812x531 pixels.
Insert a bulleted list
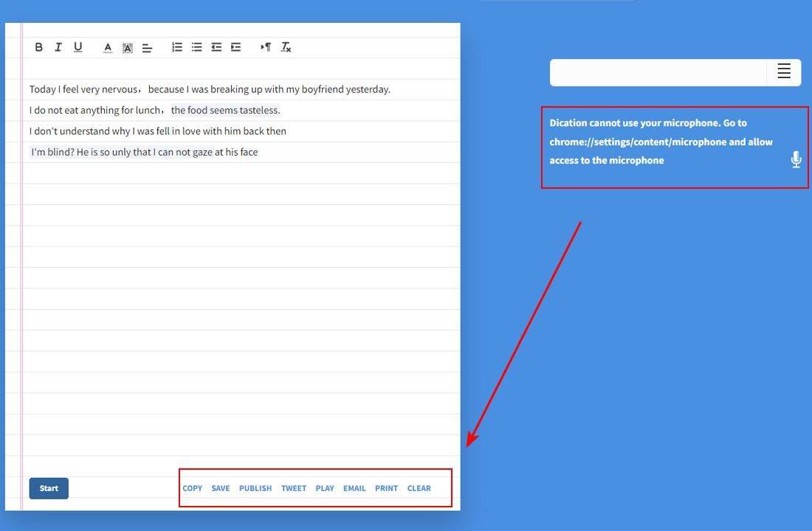(197, 47)
